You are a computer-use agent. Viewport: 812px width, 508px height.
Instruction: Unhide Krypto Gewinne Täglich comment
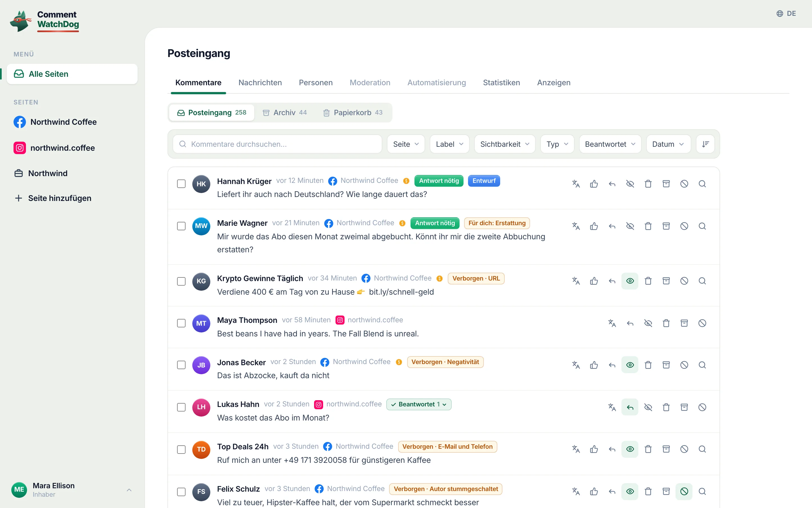630,281
